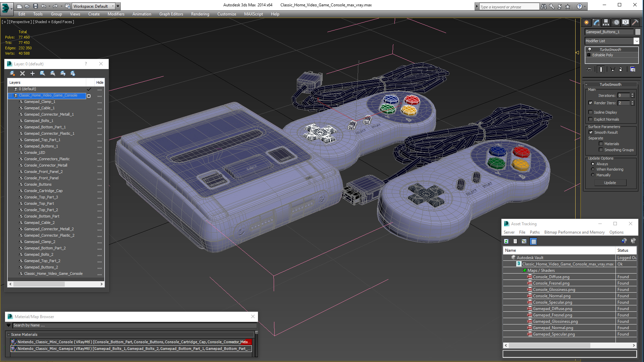The height and width of the screenshot is (362, 644).
Task: Click the object color swatch beside Gamepad_Buttons_1
Action: tap(638, 32)
